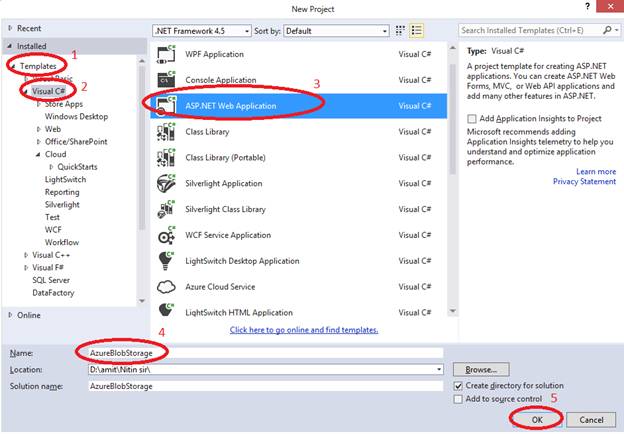Uncheck Create directory for solution
The image size is (624, 434).
click(x=458, y=386)
